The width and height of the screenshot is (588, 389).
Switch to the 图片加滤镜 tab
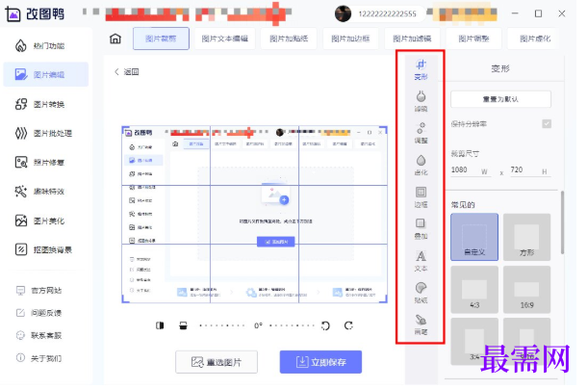click(412, 39)
